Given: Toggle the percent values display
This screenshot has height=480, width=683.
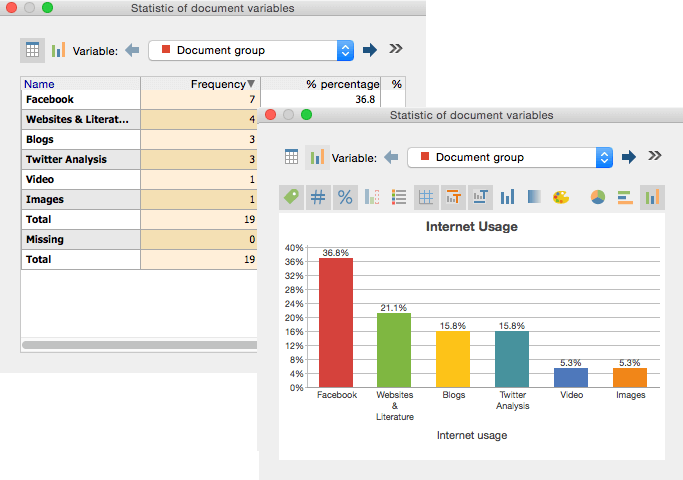Looking at the screenshot, I should (345, 197).
